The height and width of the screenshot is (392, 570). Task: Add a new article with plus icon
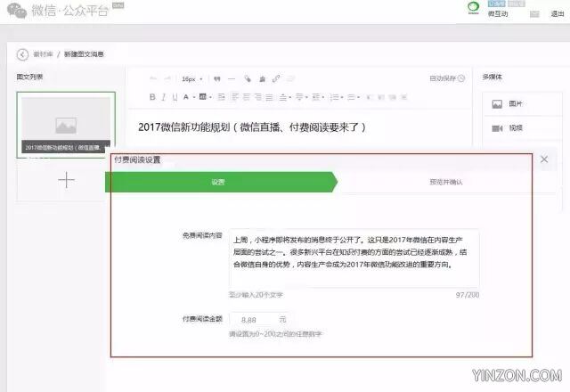point(66,180)
